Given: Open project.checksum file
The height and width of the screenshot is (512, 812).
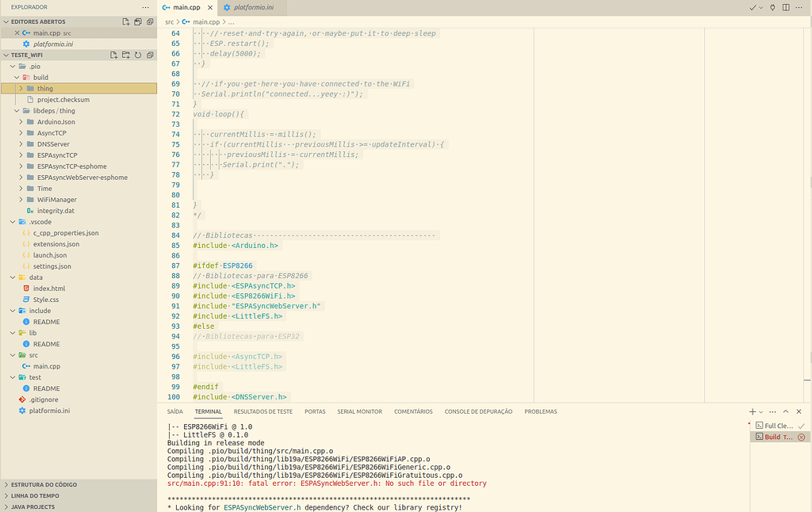Looking at the screenshot, I should 79,99.
